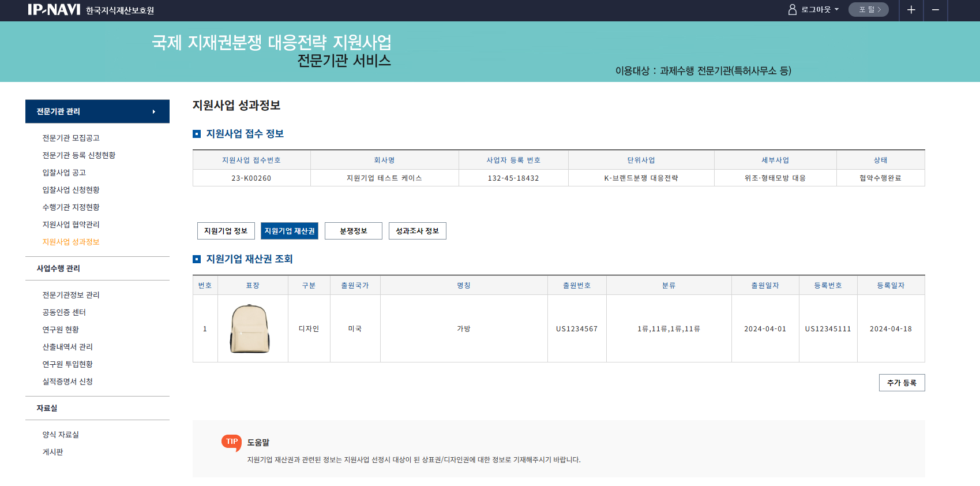Click the blue square bullet beside 지원기업 재산권 조회
The height and width of the screenshot is (486, 980).
(x=197, y=259)
